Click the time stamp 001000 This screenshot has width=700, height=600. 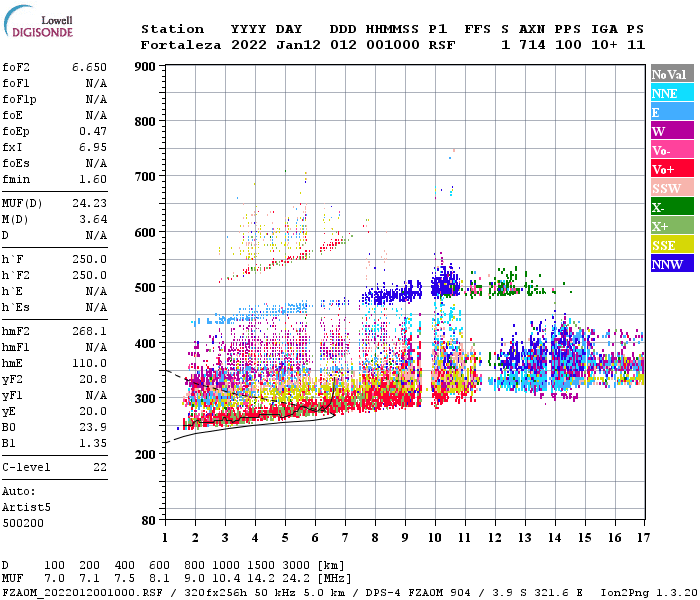[393, 45]
